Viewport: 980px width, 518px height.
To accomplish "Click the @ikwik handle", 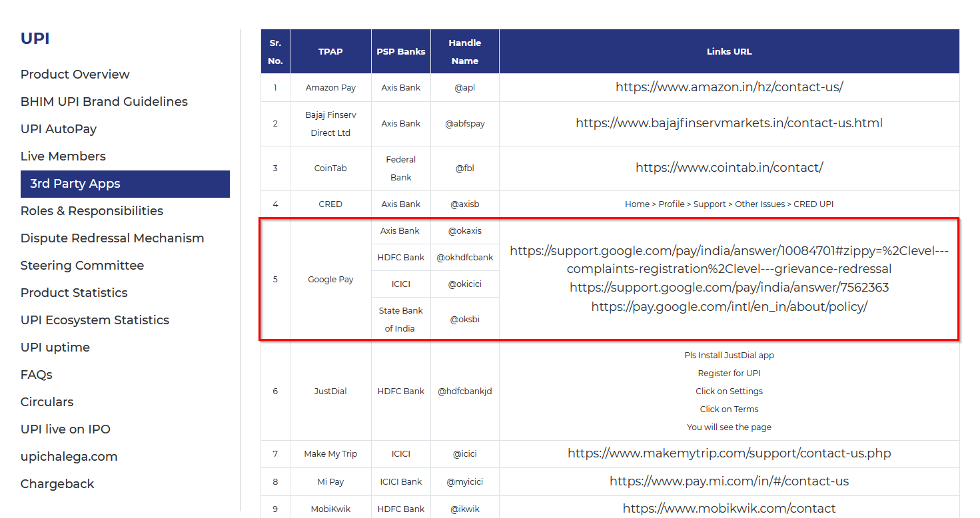I will [x=465, y=509].
